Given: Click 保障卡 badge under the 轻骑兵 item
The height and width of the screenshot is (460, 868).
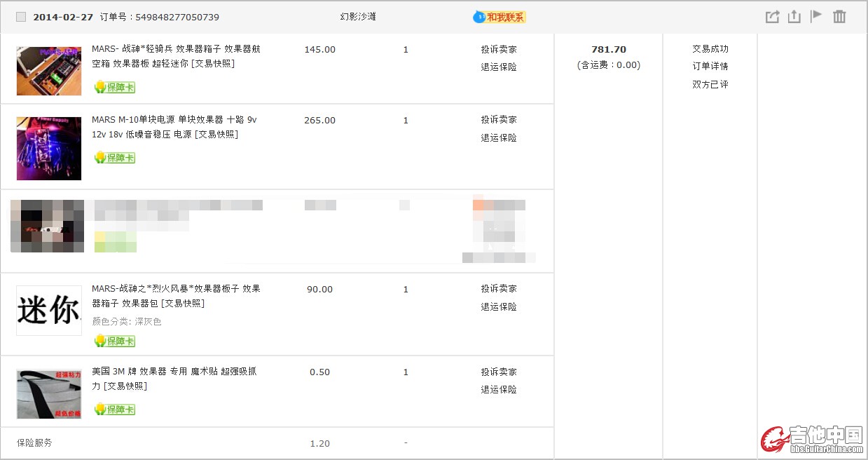Looking at the screenshot, I should [x=115, y=87].
